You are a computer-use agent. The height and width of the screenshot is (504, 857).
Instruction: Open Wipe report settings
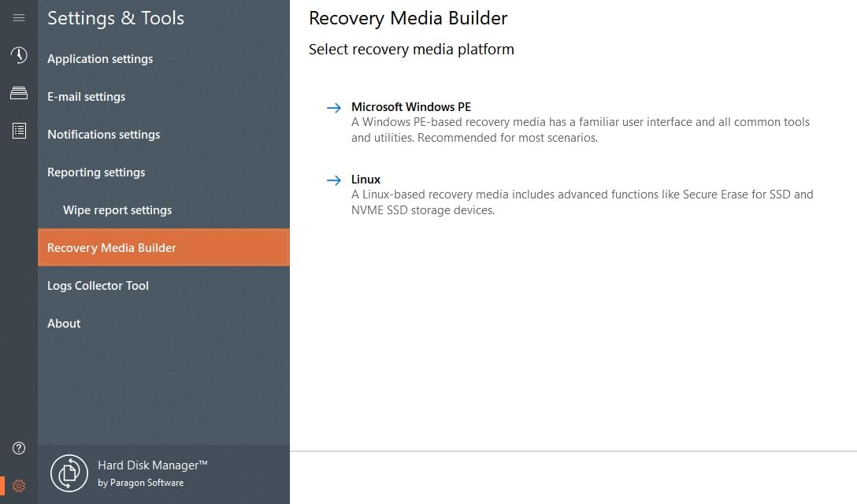click(163, 210)
